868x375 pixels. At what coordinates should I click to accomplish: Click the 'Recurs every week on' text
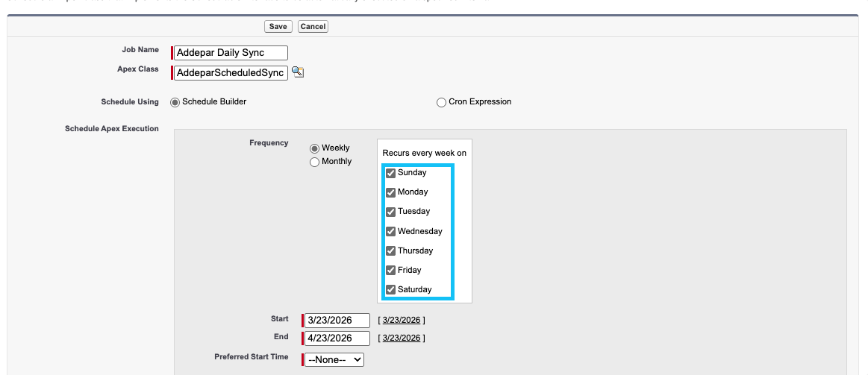click(x=424, y=154)
